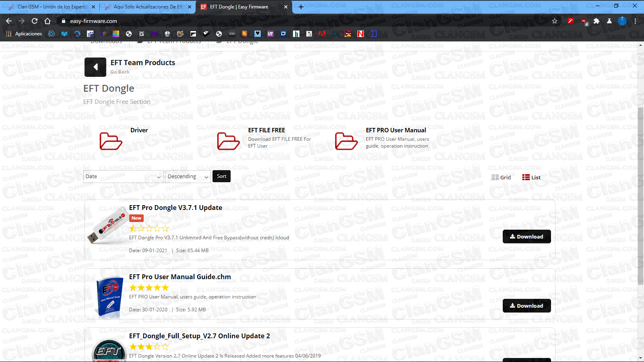Click the browser back arrow
The width and height of the screenshot is (644, 362).
(x=9, y=21)
